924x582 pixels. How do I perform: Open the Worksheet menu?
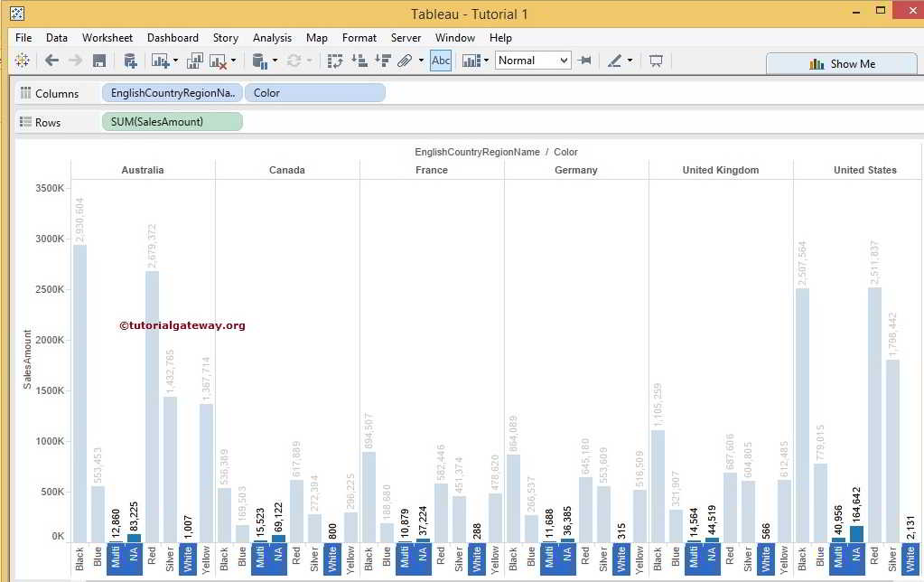point(107,38)
